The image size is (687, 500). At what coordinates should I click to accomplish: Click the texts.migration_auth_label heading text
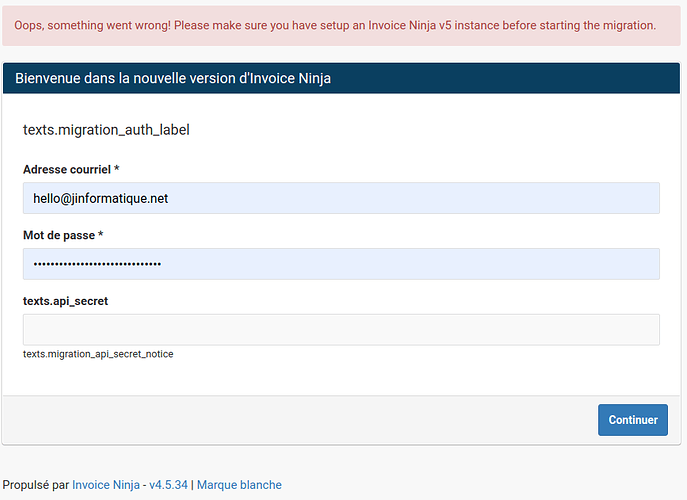click(106, 130)
